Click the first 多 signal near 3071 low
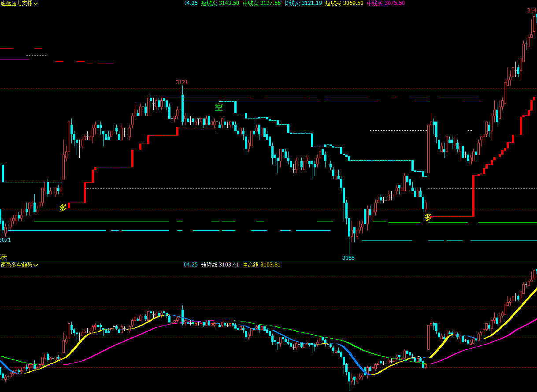Image resolution: width=537 pixels, height=392 pixels. click(63, 208)
